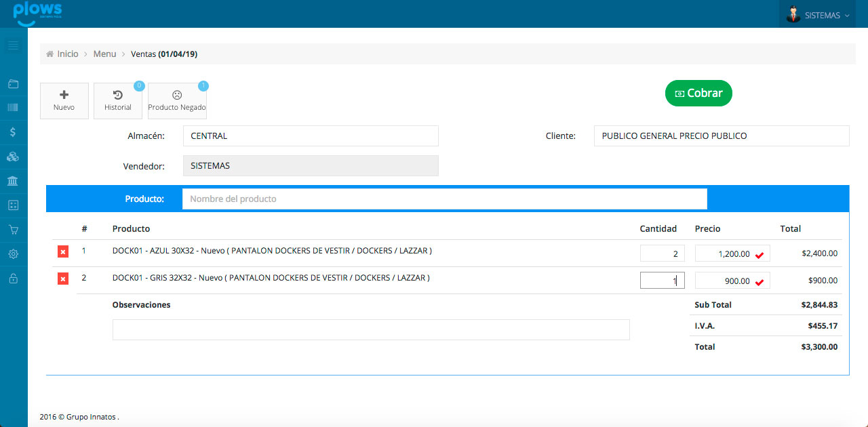Click the hamburger menu icon in sidebar

point(13,45)
